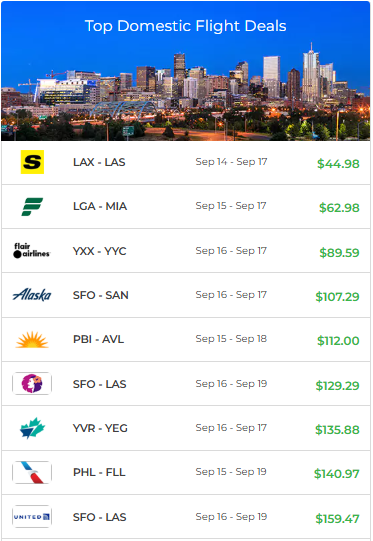This screenshot has width=373, height=541.
Task: Select the YXX - YYC route
Action: pos(100,251)
